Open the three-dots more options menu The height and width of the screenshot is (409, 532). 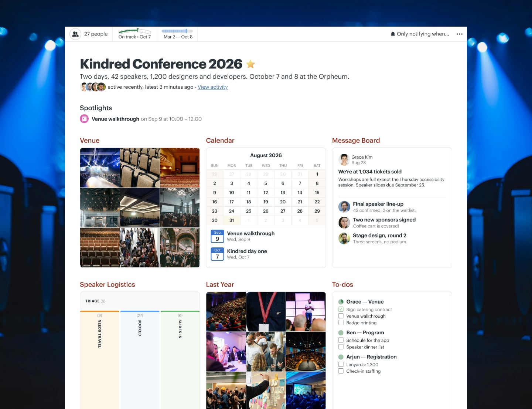pos(460,34)
